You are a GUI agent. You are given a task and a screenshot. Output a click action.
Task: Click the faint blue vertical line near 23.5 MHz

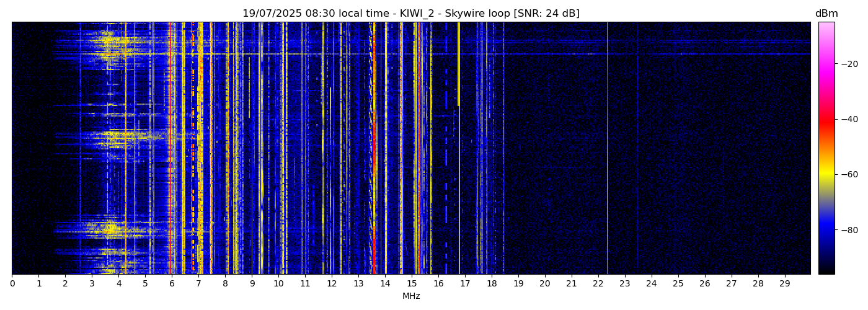tap(637, 149)
